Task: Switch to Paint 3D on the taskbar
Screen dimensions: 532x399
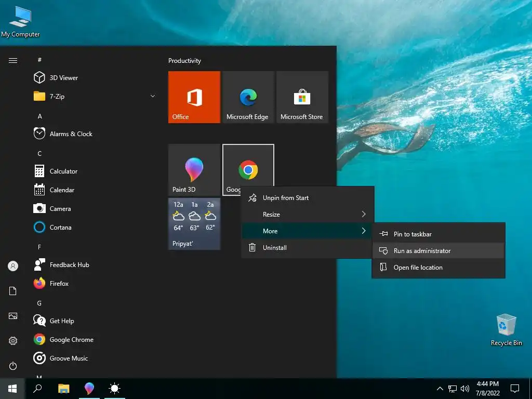Action: click(89, 389)
